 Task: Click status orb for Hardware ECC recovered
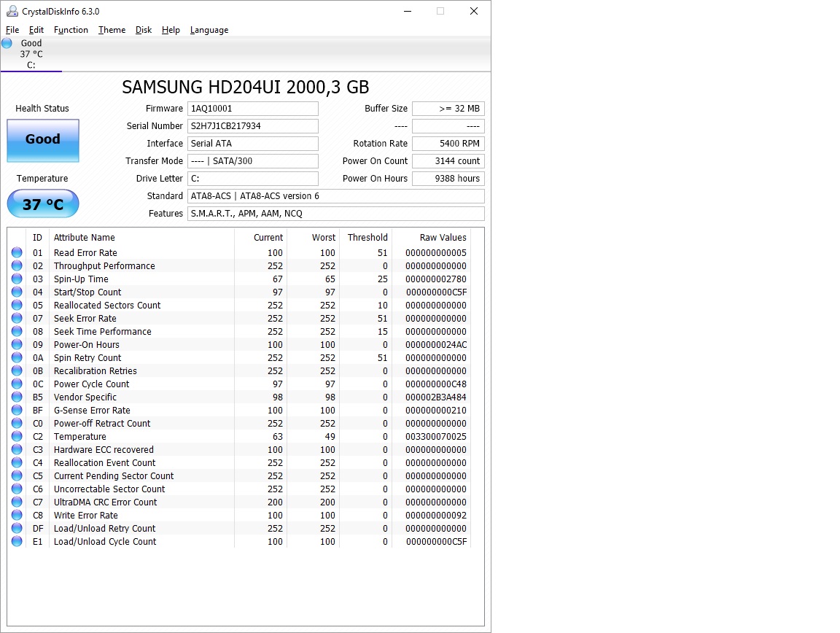coord(17,450)
